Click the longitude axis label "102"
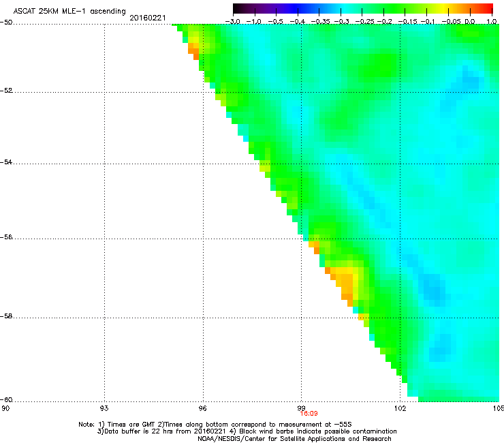This screenshot has width=504, height=443. [x=400, y=408]
